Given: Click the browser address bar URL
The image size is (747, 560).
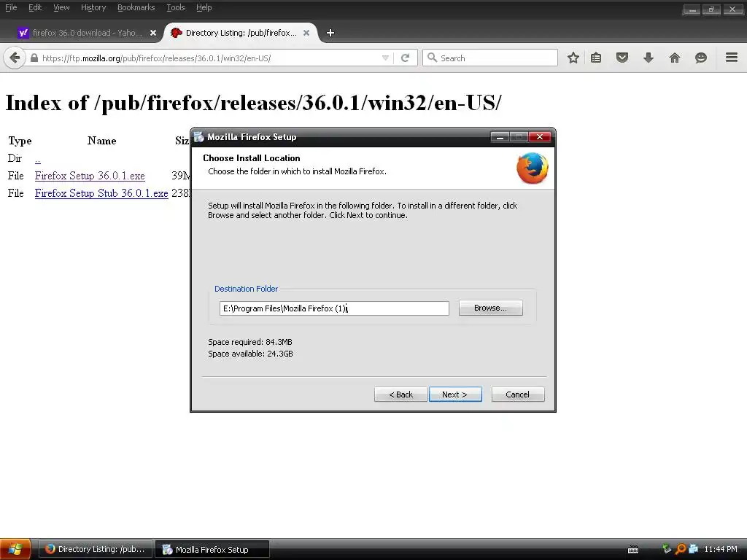Looking at the screenshot, I should tap(156, 58).
